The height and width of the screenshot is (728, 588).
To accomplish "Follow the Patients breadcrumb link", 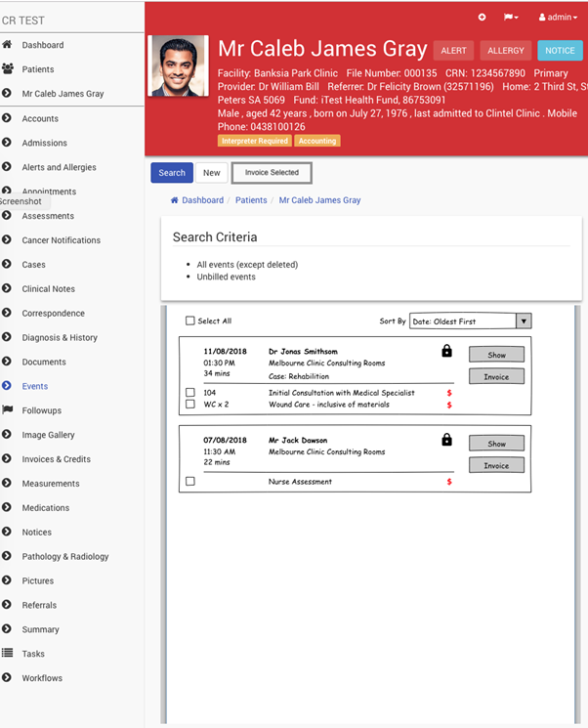I will pyautogui.click(x=251, y=200).
